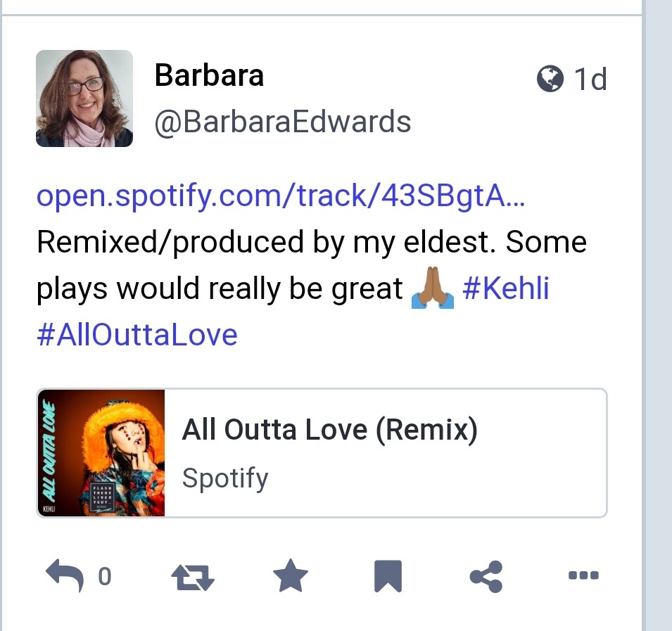
Task: Click the post text about my eldest
Action: pyautogui.click(x=311, y=243)
